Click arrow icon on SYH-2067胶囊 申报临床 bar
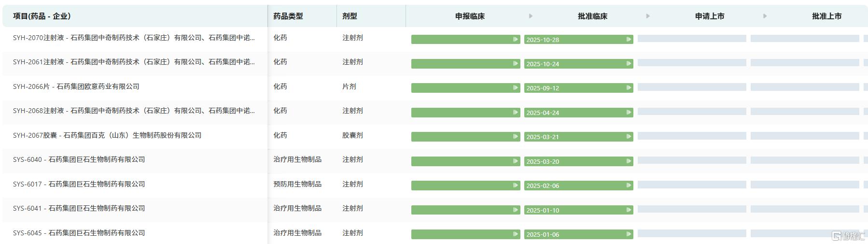The image size is (868, 244). click(x=516, y=136)
